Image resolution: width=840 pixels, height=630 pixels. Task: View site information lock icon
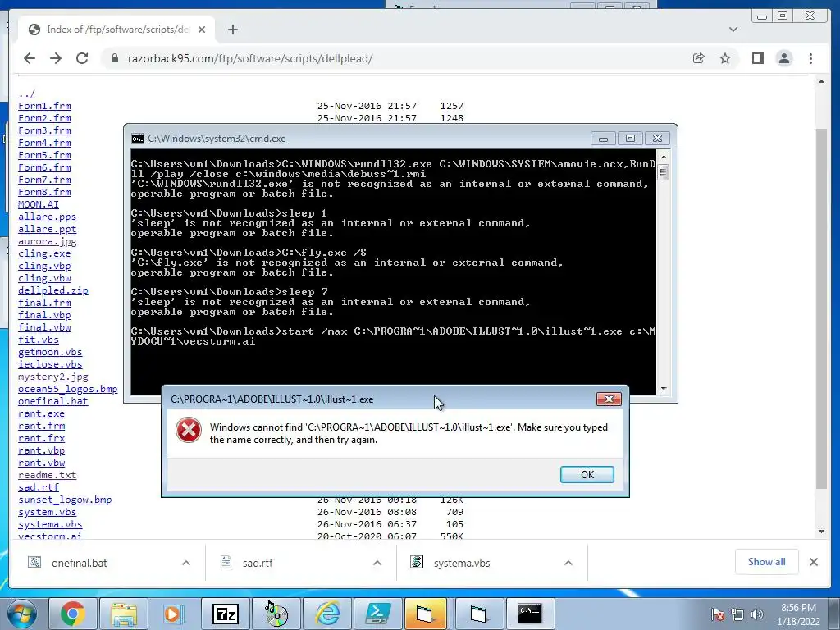pyautogui.click(x=114, y=58)
